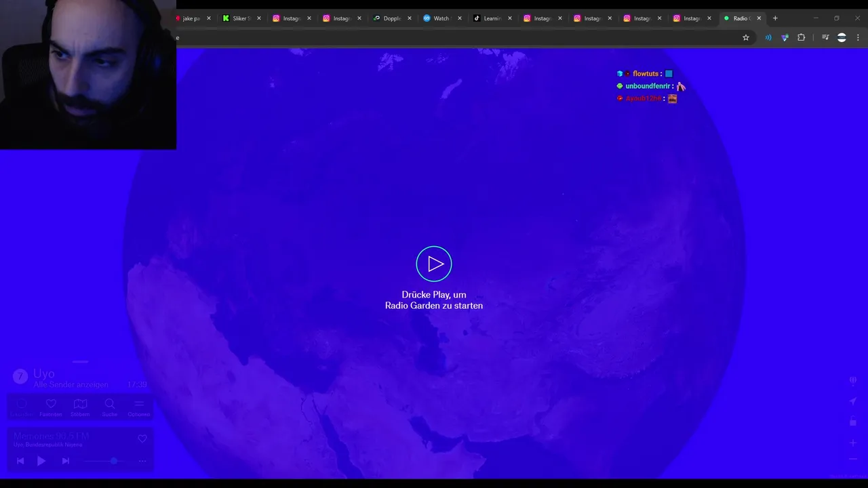This screenshot has height=488, width=868.
Task: Zoom in the globe with plus
Action: tap(853, 443)
